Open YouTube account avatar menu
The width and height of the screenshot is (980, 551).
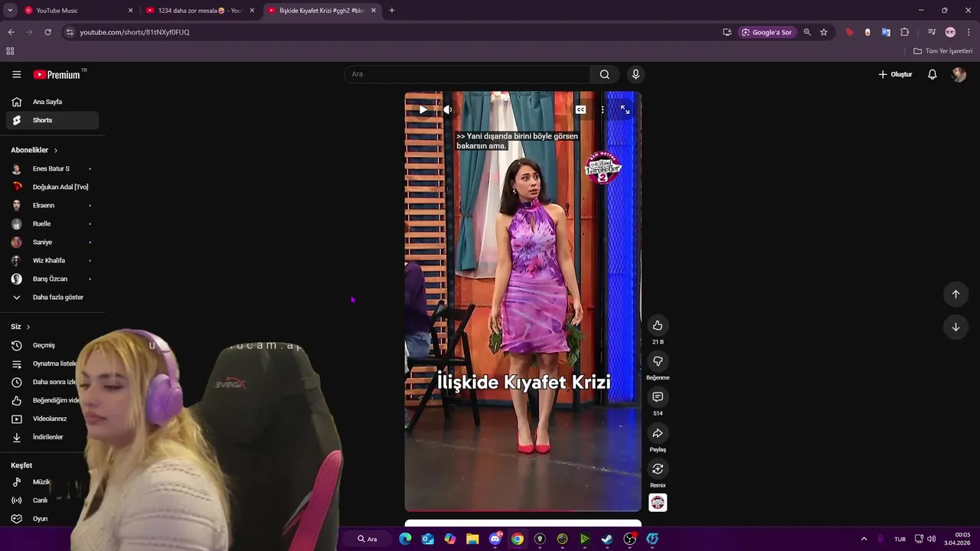pyautogui.click(x=959, y=74)
